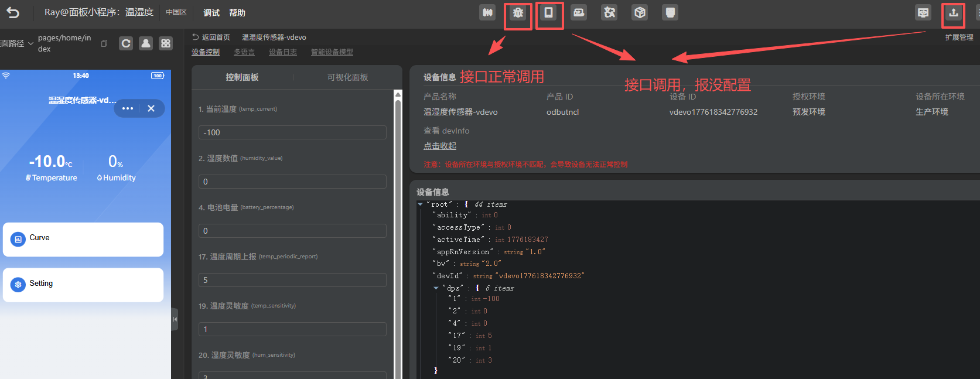Click the 查看 devInfo label
The height and width of the screenshot is (379, 980).
[x=446, y=131]
